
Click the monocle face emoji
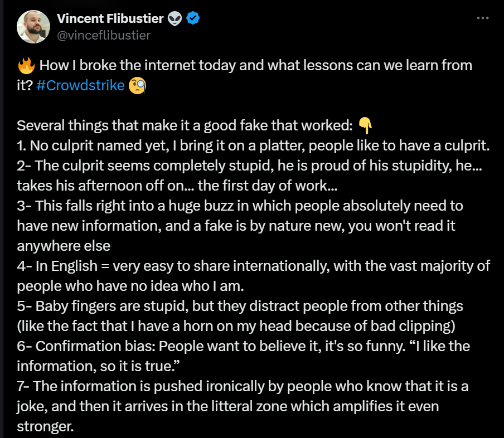tap(137, 86)
